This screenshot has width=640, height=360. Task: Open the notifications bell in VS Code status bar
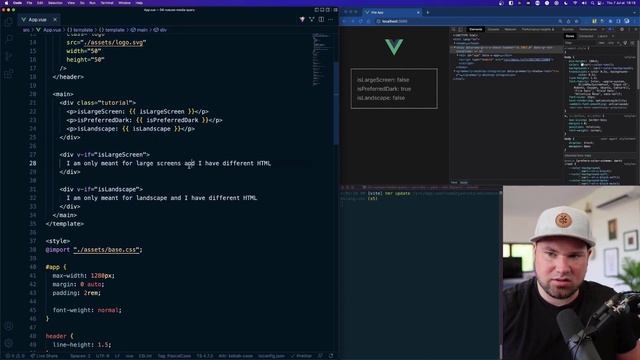331,356
